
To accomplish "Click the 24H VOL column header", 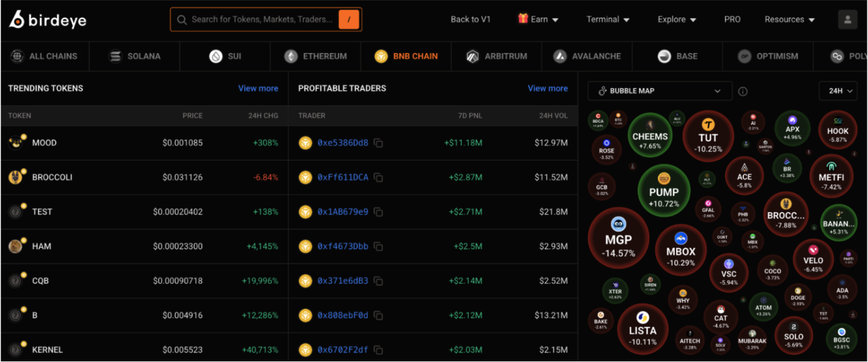I will tap(554, 115).
